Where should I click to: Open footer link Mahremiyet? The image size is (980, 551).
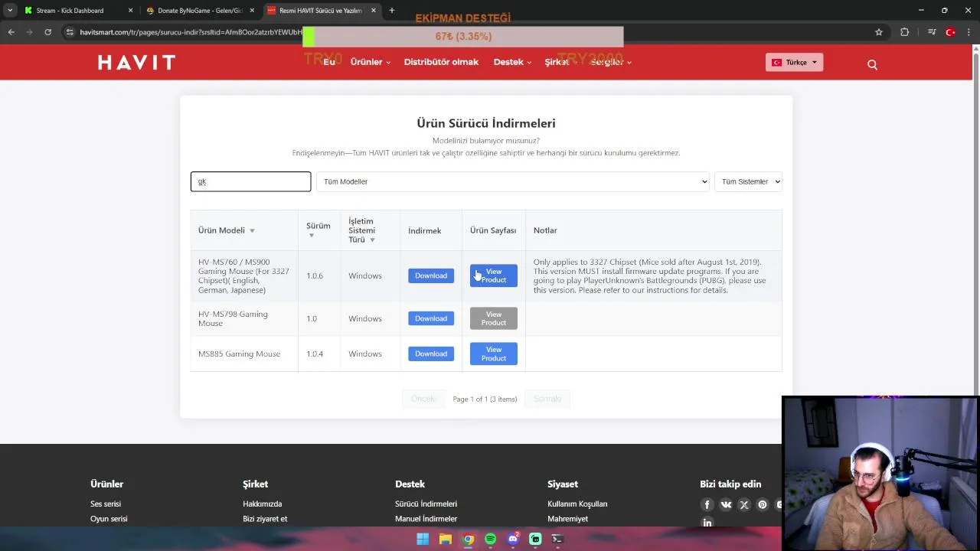pyautogui.click(x=568, y=519)
